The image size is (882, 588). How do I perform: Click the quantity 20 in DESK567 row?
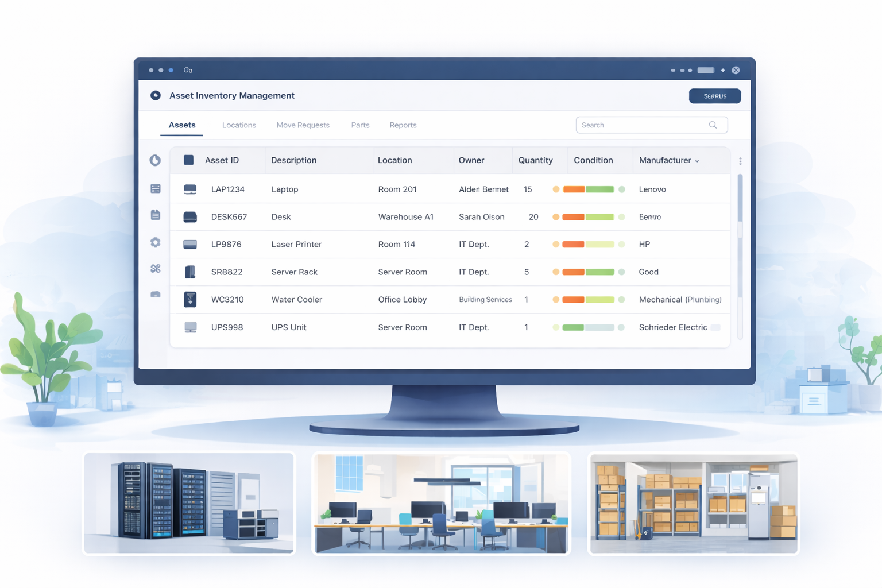click(533, 216)
